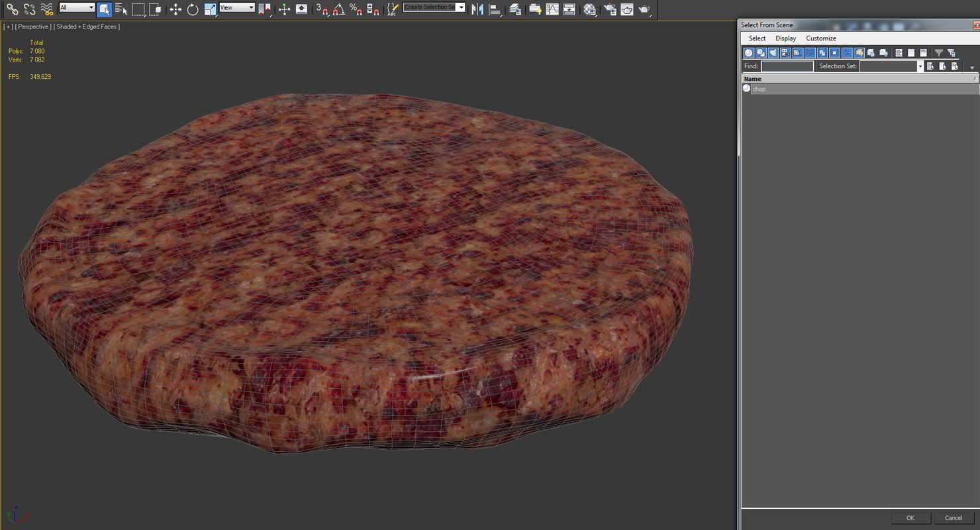The width and height of the screenshot is (980, 530).
Task: Open the Mirror tool
Action: click(x=477, y=9)
